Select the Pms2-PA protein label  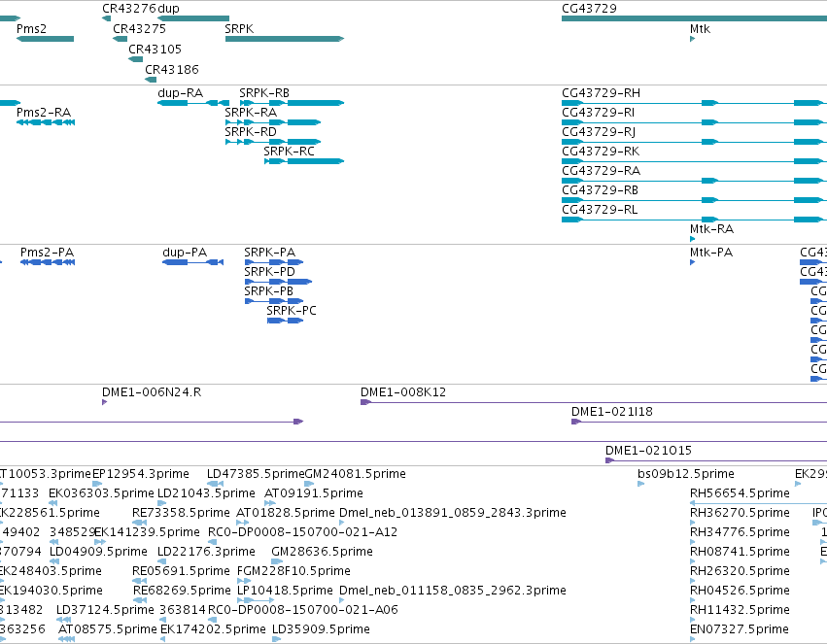[x=47, y=253]
